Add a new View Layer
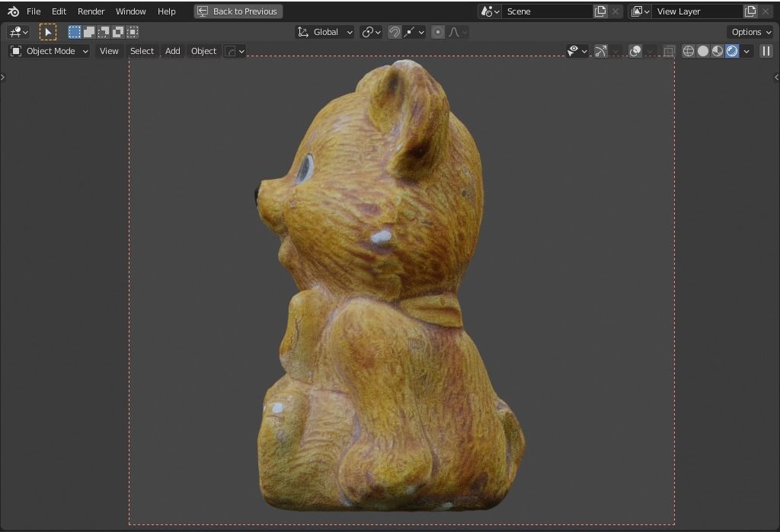This screenshot has width=780, height=532. [750, 11]
